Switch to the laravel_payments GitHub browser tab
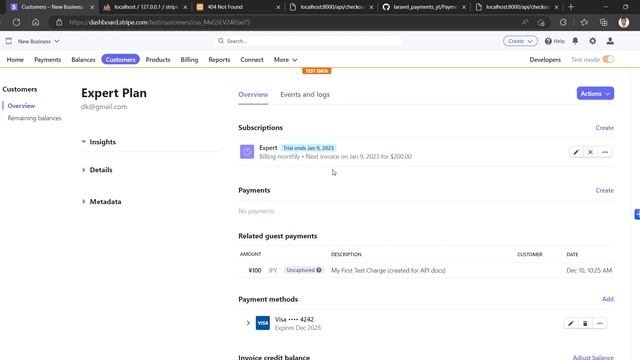 [x=424, y=7]
